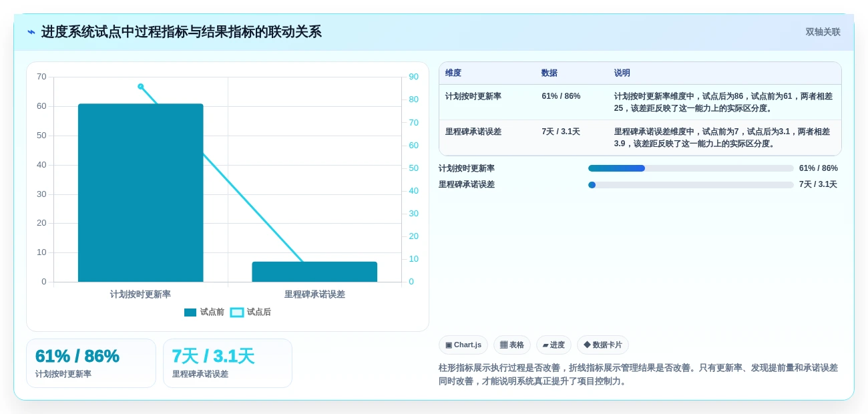This screenshot has height=414, width=868.
Task: Click the 说明 column header
Action: coord(622,73)
